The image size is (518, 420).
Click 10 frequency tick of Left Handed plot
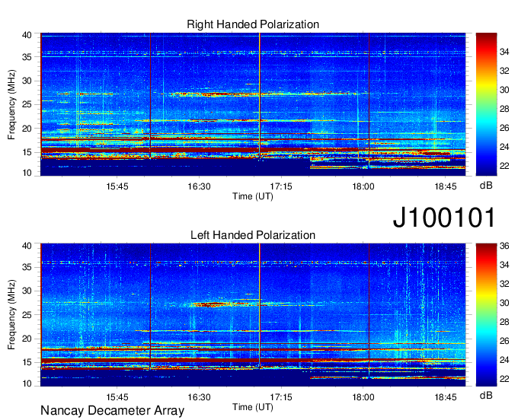27,383
